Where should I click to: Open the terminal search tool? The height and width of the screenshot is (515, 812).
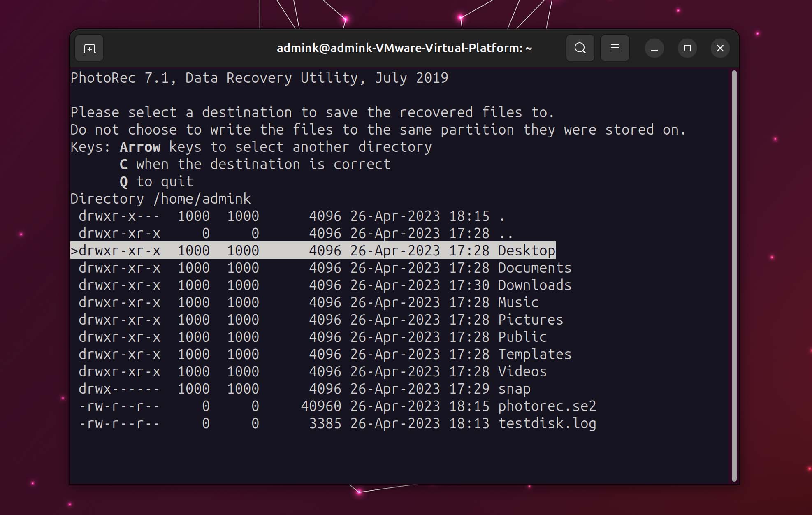[x=580, y=49]
